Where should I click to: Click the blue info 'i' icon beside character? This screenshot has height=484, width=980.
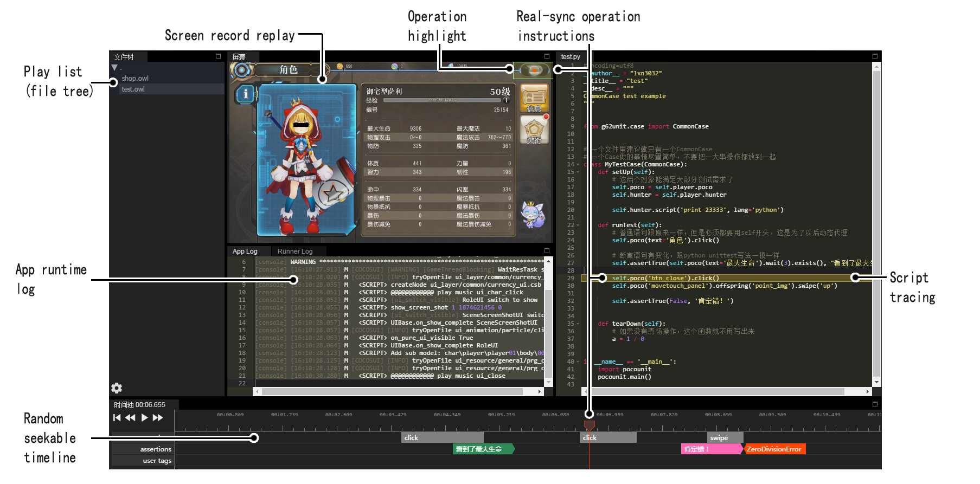pos(245,94)
